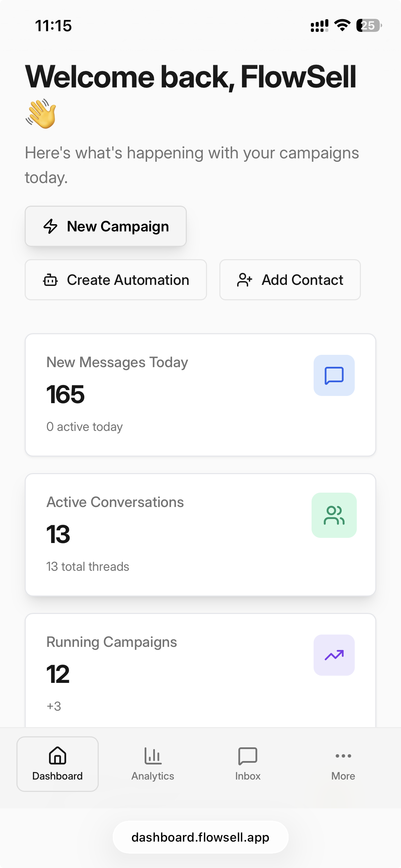Select the 0 active today text
The height and width of the screenshot is (868, 401).
[x=85, y=427]
